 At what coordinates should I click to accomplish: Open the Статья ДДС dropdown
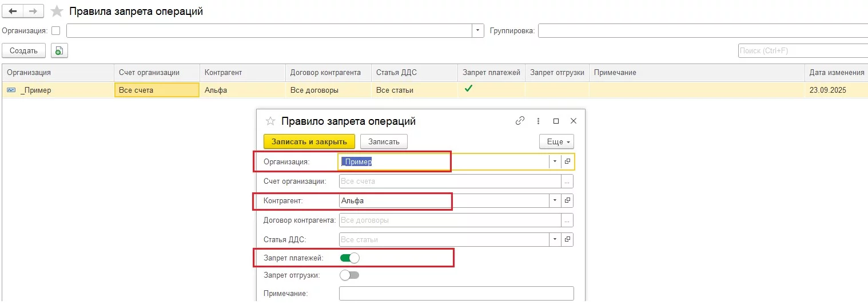pyautogui.click(x=555, y=239)
